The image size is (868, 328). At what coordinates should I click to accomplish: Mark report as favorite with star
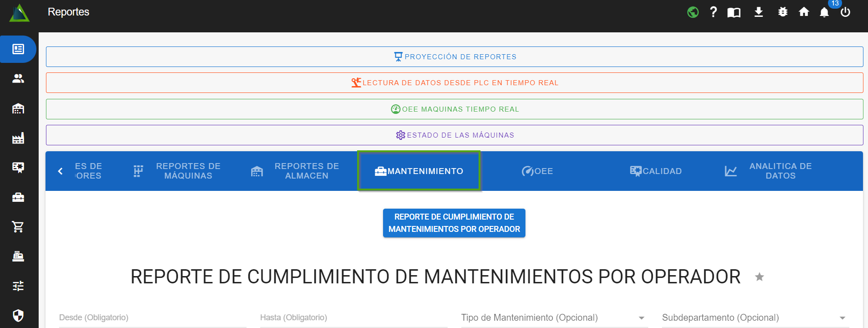pos(759,277)
